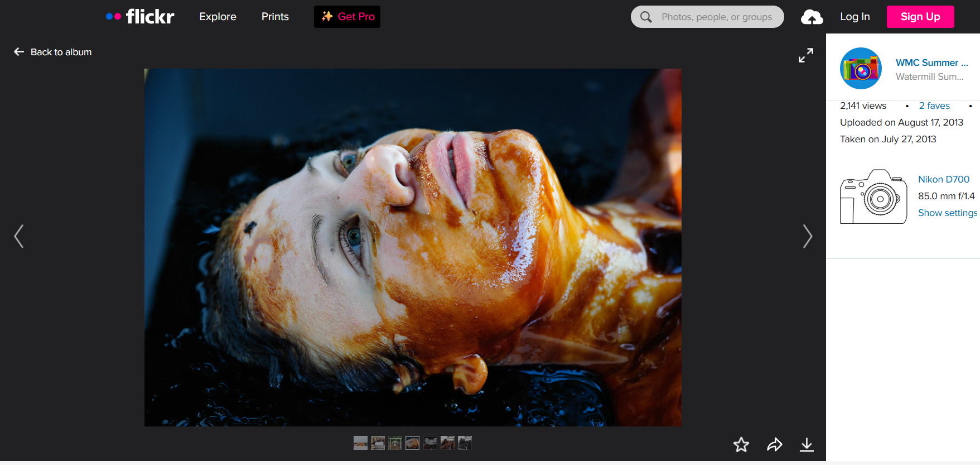Expand photo to full screen view

pyautogui.click(x=805, y=55)
